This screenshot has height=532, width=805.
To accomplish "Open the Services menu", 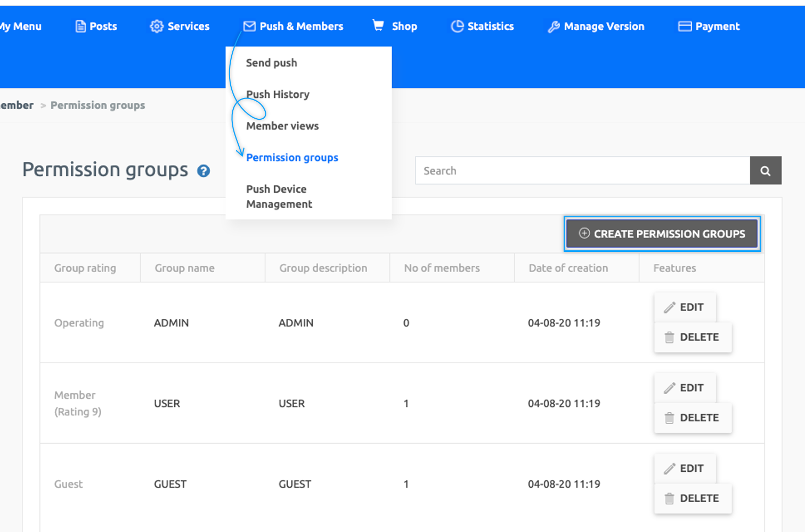I will 180,26.
